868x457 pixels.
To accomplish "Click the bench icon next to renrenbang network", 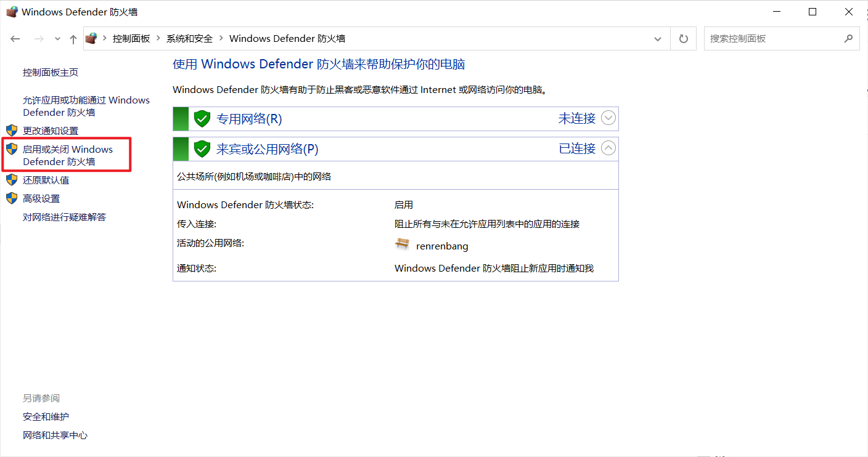I will tap(402, 245).
